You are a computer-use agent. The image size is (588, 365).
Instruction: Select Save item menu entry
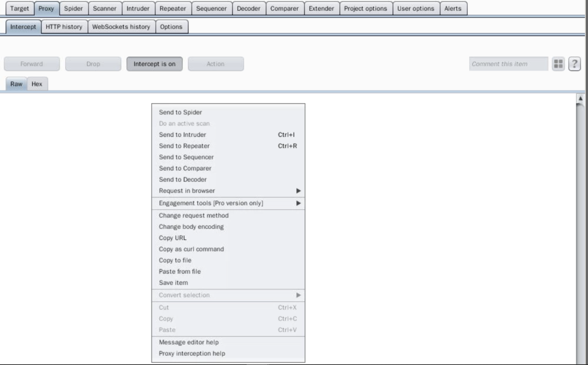pos(228,282)
